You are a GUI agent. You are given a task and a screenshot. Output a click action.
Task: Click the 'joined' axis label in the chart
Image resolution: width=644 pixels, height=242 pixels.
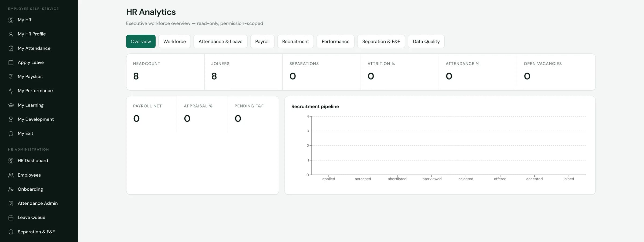[x=569, y=179]
